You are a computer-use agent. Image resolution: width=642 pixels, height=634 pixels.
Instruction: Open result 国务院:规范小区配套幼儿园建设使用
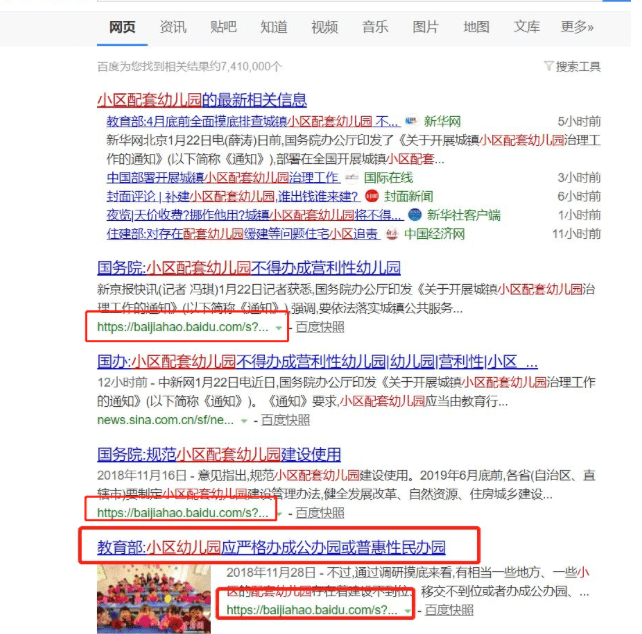click(x=219, y=455)
